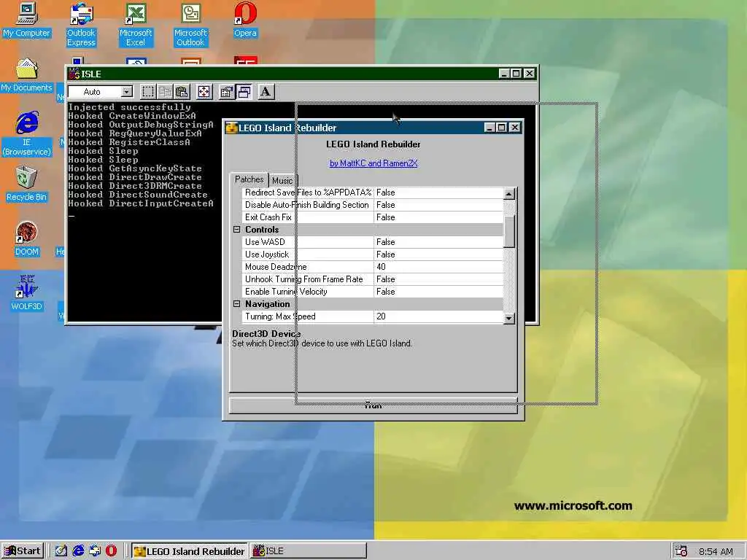Switch to the Music tab

(x=282, y=181)
